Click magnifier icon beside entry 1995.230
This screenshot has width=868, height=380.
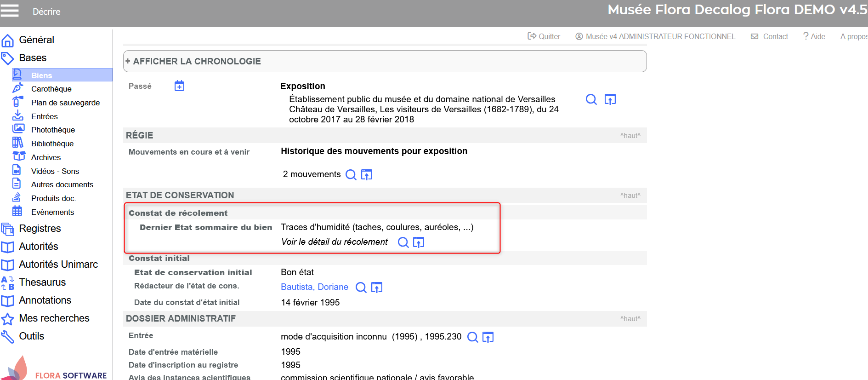click(x=472, y=337)
